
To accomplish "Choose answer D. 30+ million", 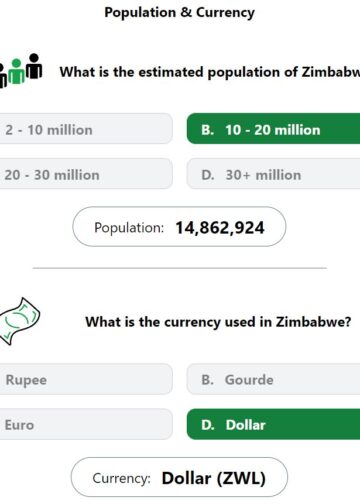I will [273, 174].
